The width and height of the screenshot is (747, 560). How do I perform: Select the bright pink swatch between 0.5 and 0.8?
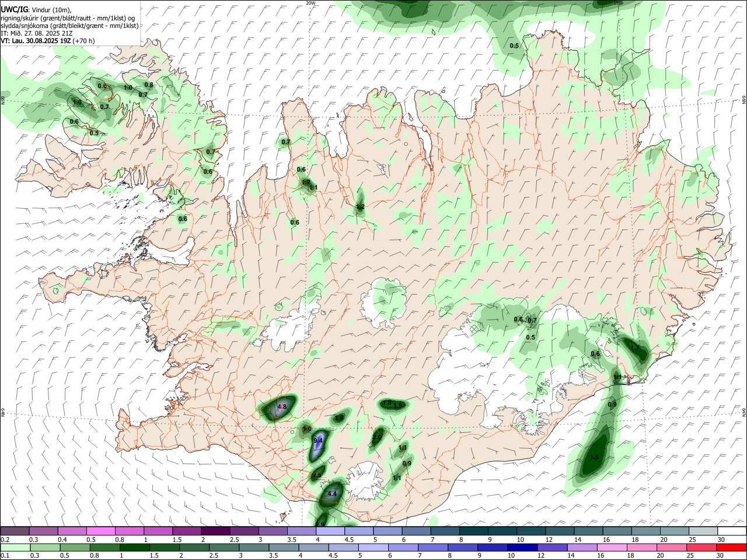click(102, 531)
